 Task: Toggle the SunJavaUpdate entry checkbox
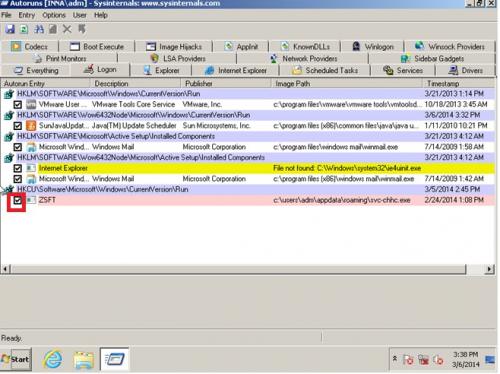pos(17,126)
